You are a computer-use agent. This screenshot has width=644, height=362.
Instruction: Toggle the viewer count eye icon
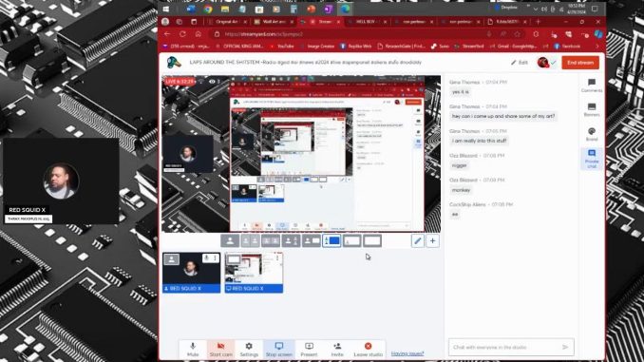(212, 82)
